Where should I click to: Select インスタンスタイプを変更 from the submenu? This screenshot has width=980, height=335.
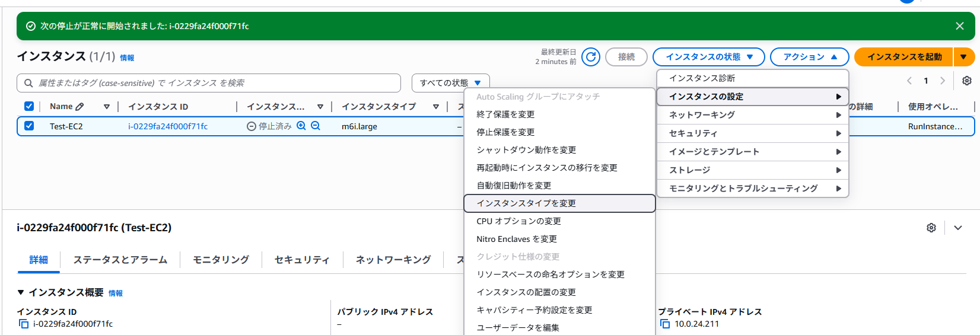526,203
